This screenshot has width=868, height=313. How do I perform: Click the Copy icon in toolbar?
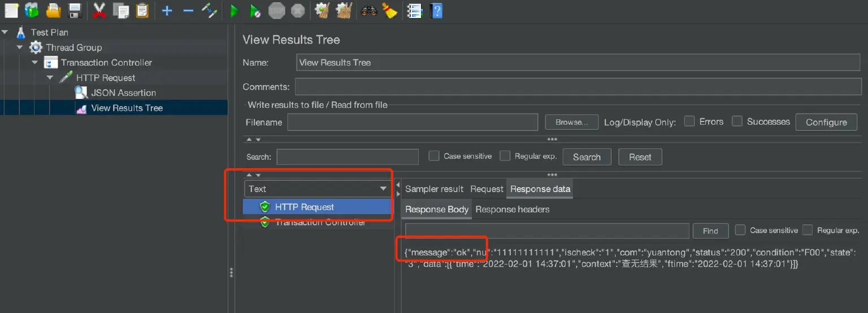click(x=120, y=10)
